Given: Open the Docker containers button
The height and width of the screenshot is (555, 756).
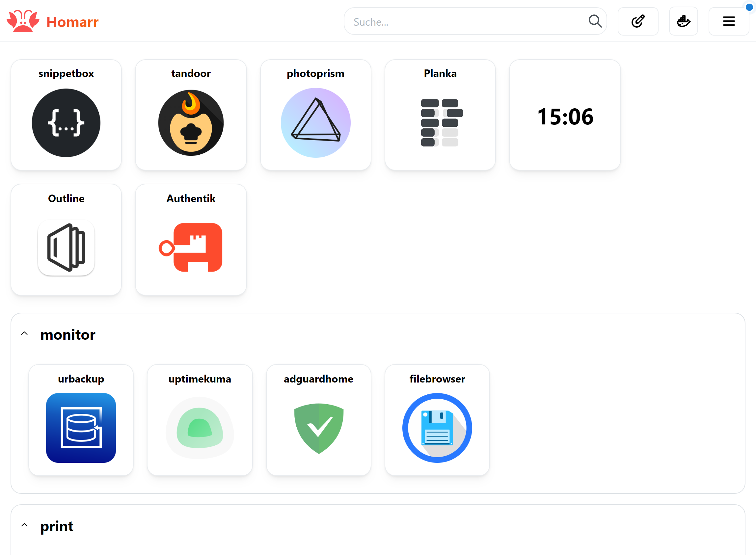Looking at the screenshot, I should click(684, 21).
